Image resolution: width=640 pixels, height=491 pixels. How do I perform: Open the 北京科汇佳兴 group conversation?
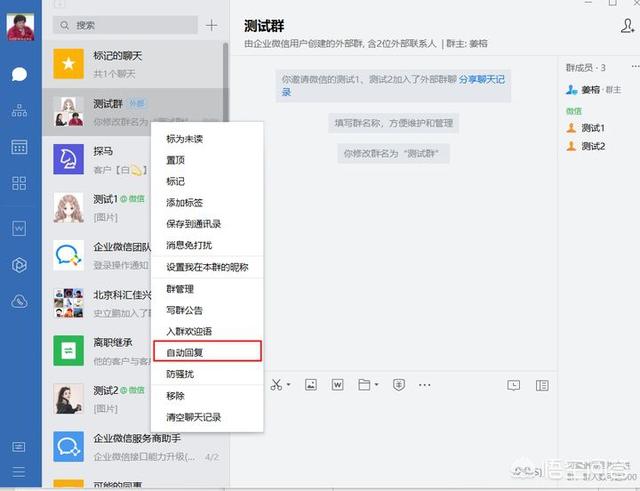(97, 303)
